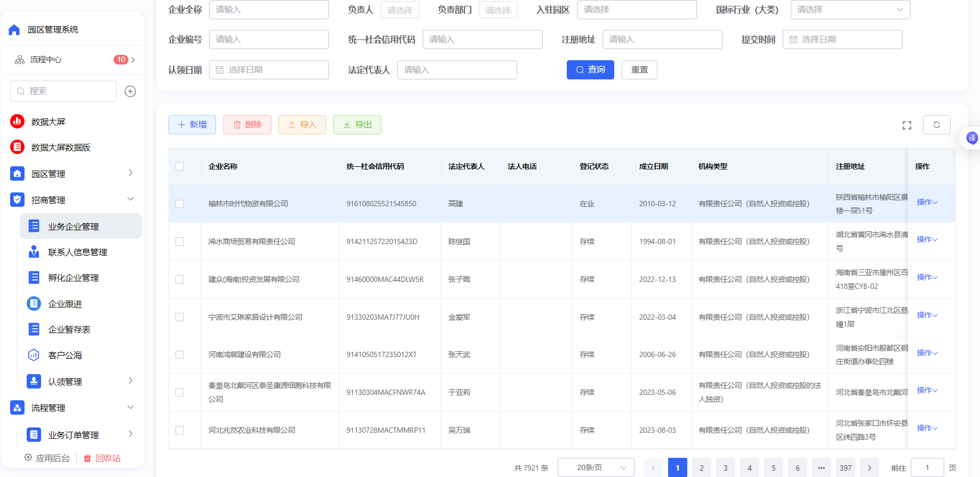Check the row for 浠水商场贸易有限责任公司
This screenshot has height=477, width=980.
(x=180, y=241)
